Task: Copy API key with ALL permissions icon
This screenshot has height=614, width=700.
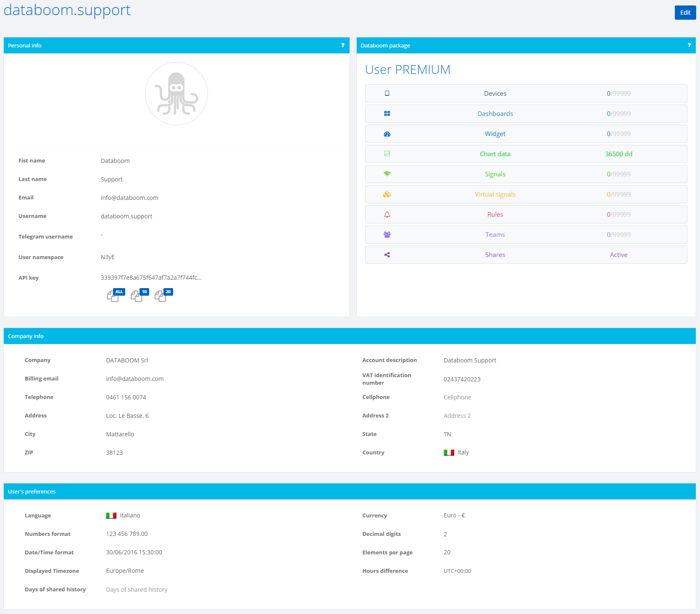Action: coord(116,295)
